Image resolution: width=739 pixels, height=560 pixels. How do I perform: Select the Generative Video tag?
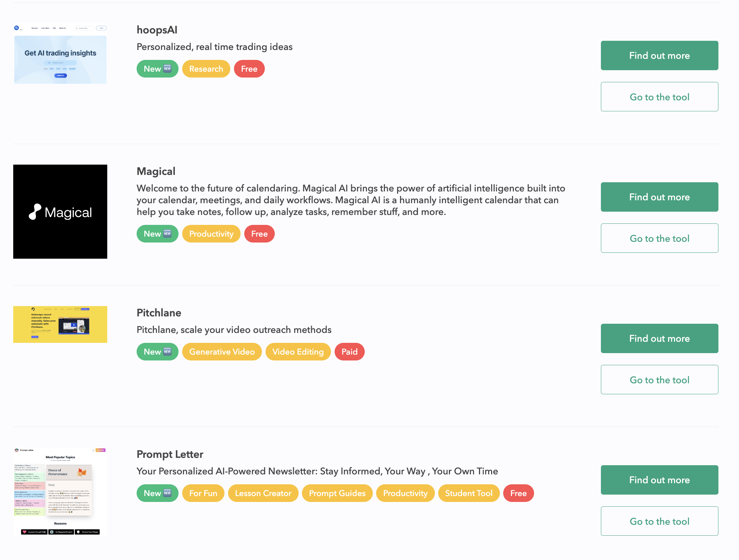222,352
